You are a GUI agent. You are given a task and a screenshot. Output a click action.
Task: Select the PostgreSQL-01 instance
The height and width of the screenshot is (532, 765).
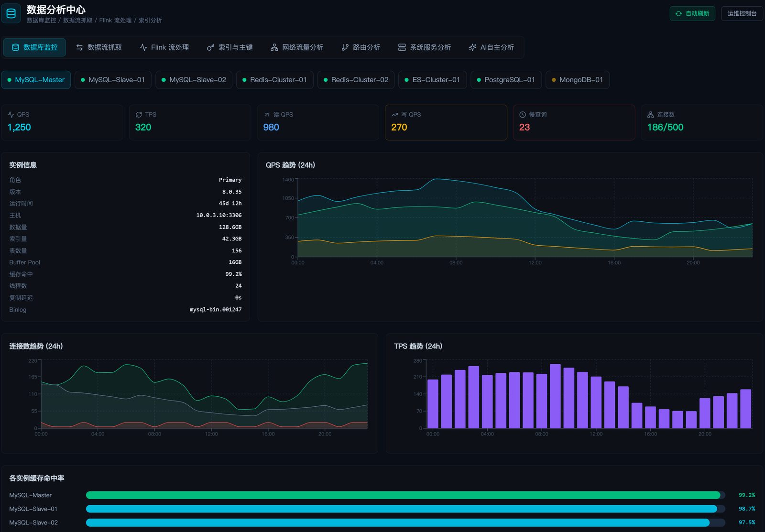tap(506, 80)
